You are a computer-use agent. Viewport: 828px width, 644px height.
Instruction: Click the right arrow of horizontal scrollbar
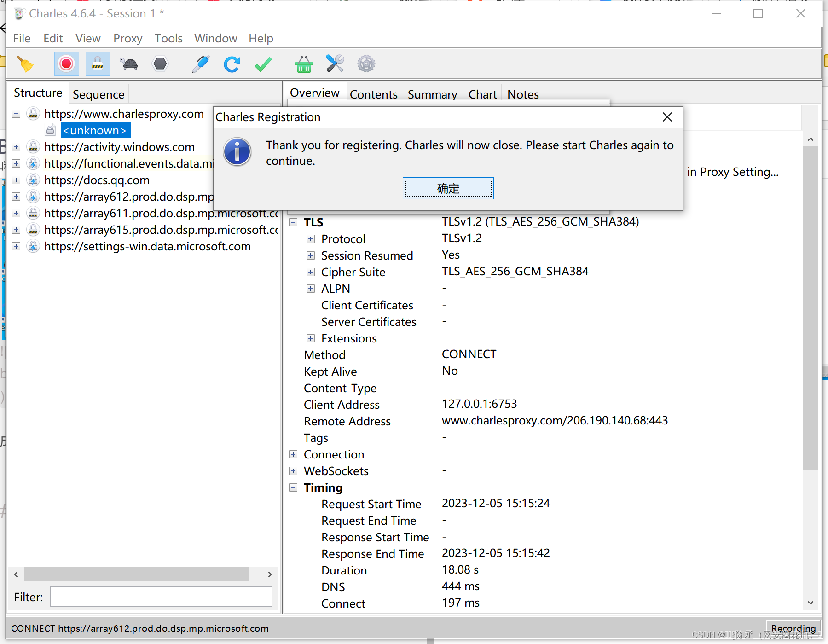(270, 574)
